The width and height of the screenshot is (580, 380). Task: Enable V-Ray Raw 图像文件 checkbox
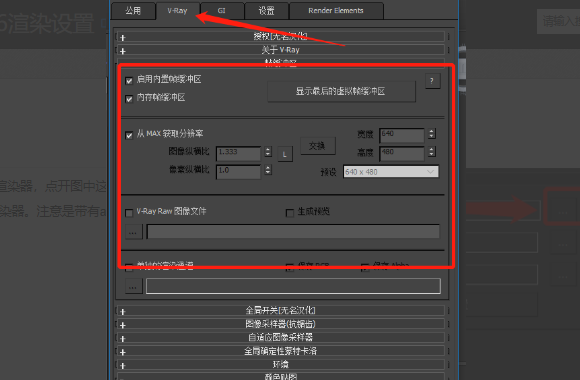point(129,213)
